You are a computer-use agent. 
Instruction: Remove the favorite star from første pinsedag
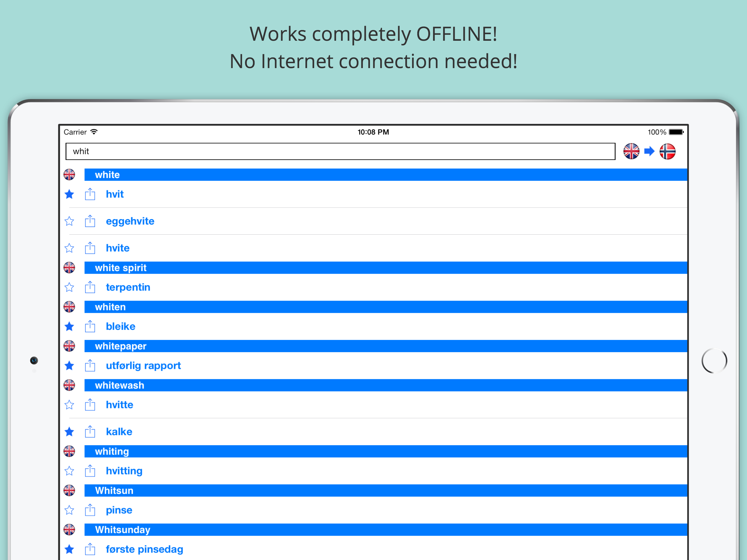[69, 550]
